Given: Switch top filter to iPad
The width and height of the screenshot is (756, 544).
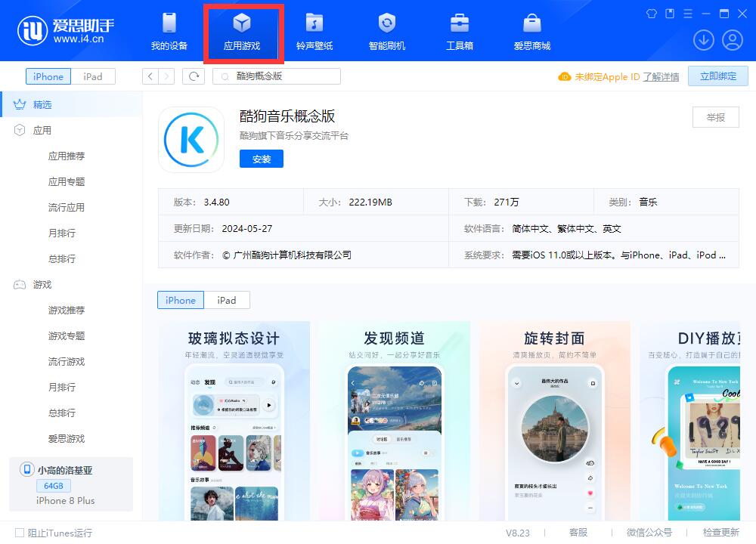Looking at the screenshot, I should (x=93, y=76).
